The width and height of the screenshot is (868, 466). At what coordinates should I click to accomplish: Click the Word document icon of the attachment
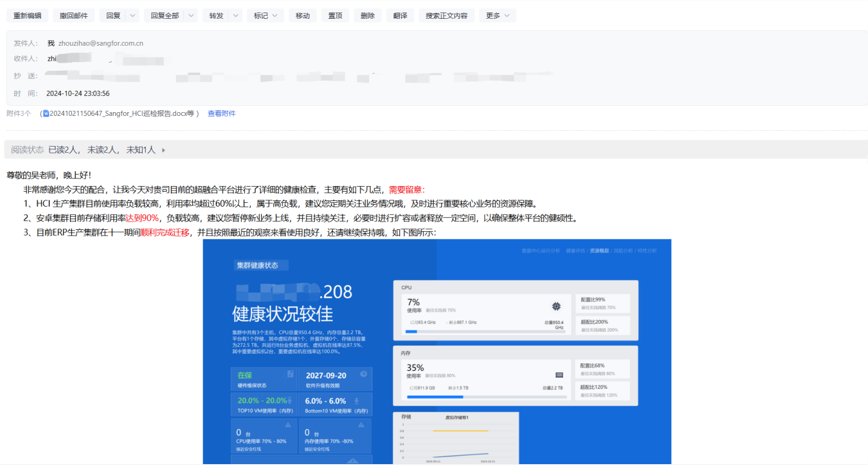click(45, 113)
